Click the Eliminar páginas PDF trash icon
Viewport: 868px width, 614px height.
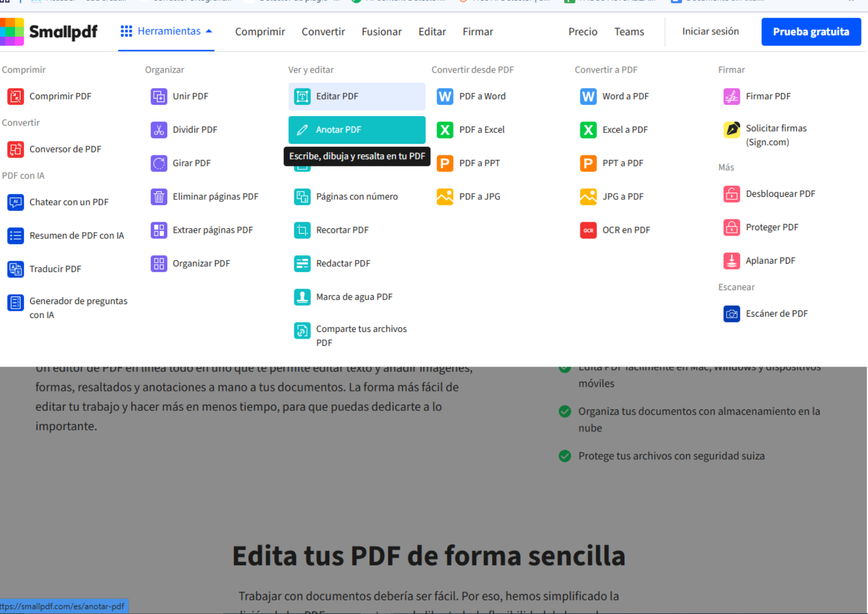point(159,197)
